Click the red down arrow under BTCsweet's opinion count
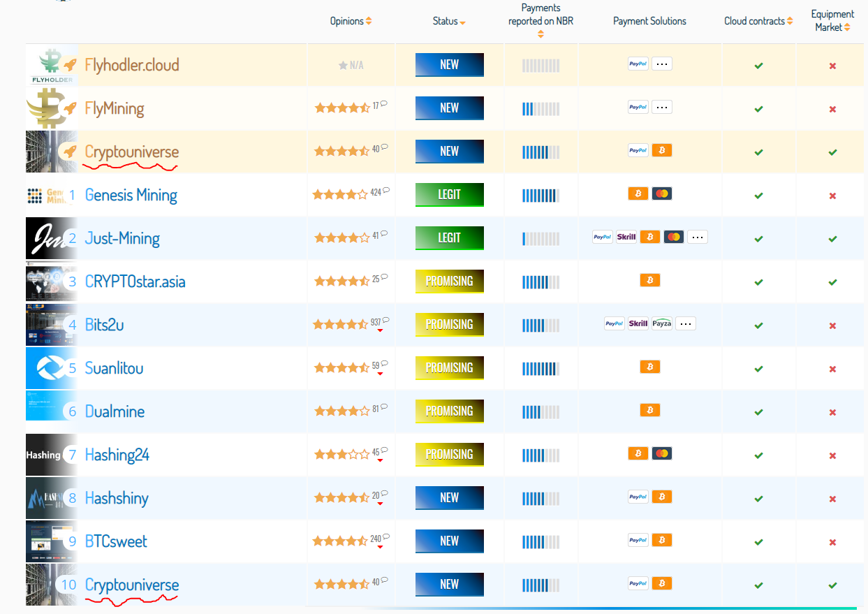This screenshot has width=868, height=614. pyautogui.click(x=380, y=547)
